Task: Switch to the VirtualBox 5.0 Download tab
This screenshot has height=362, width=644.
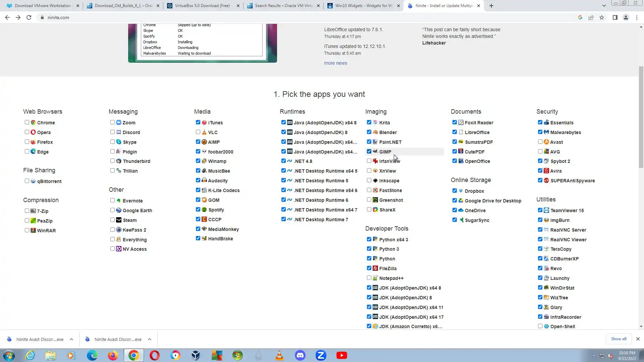Action: 203,6
